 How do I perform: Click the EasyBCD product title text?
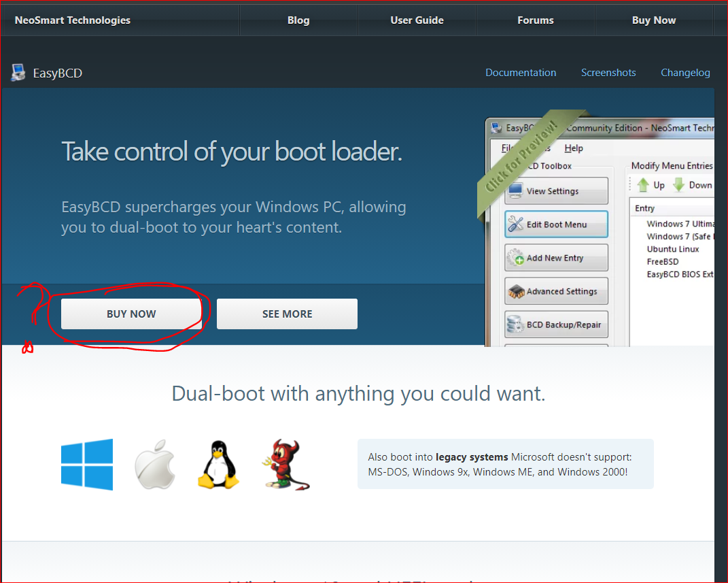coord(58,73)
